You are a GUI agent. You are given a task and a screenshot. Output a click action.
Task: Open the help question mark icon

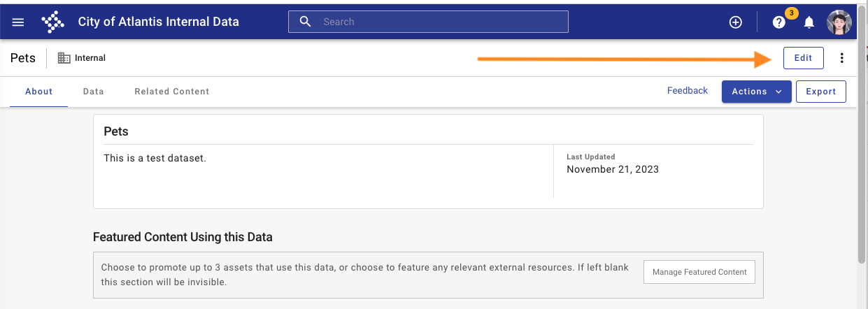(x=778, y=22)
